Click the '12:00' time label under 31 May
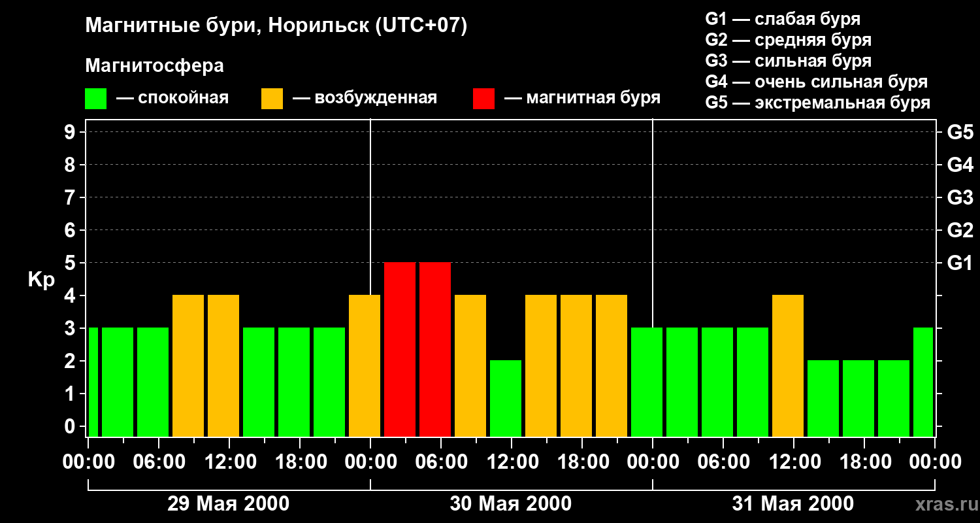The image size is (980, 523). (794, 462)
